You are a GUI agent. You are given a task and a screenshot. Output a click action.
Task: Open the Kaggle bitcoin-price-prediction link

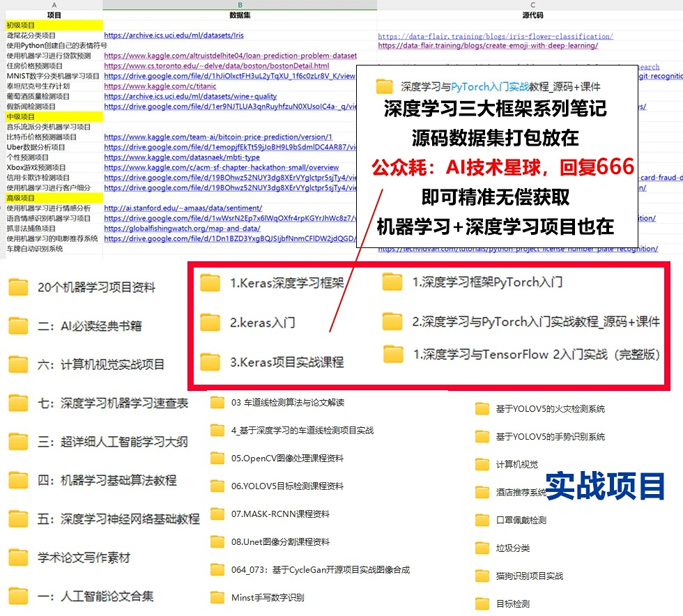click(x=217, y=137)
